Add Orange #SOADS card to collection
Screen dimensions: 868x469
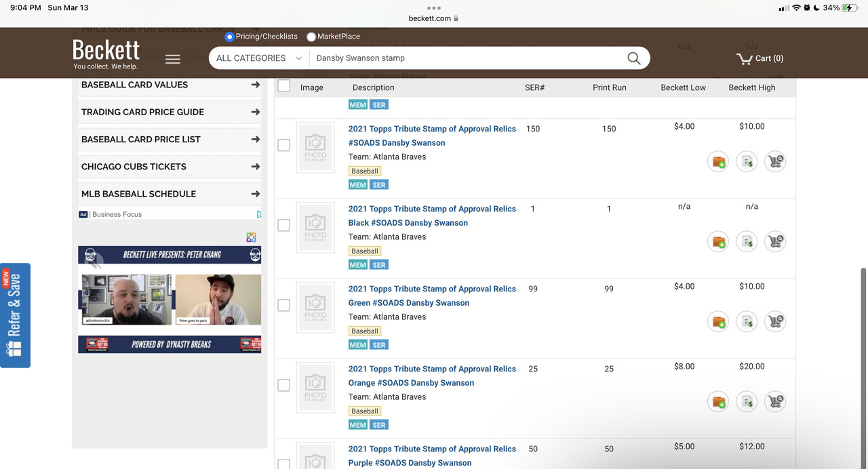[718, 401]
